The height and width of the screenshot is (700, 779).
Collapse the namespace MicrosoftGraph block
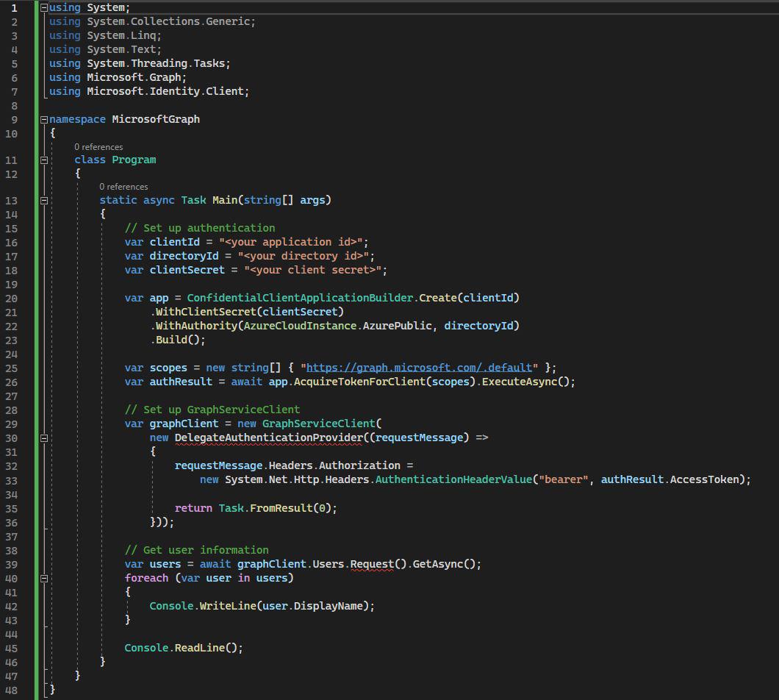coord(43,120)
